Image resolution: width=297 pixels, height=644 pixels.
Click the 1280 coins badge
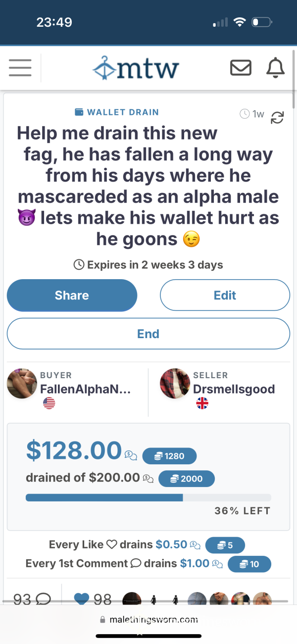pos(169,456)
